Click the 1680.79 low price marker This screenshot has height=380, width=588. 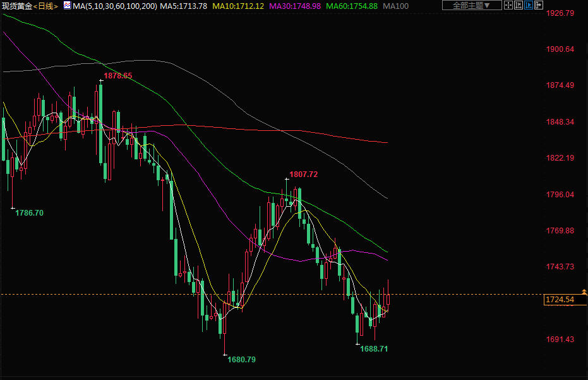tap(241, 359)
